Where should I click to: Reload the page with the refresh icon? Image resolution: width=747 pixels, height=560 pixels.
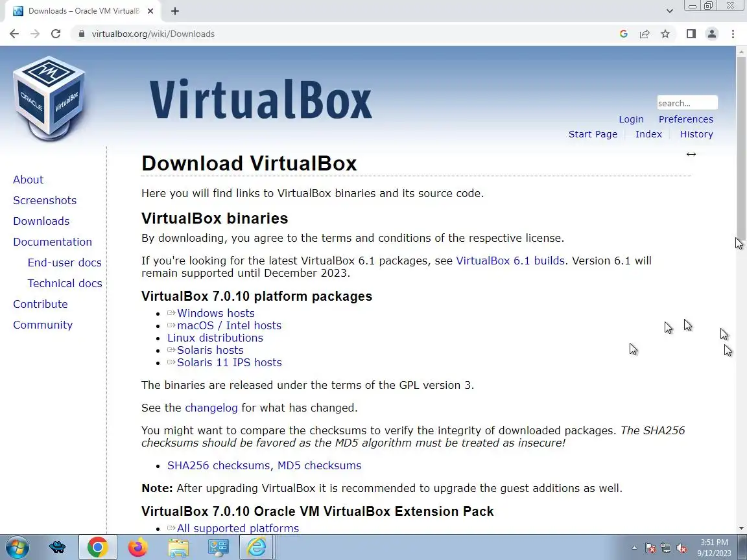pos(56,34)
